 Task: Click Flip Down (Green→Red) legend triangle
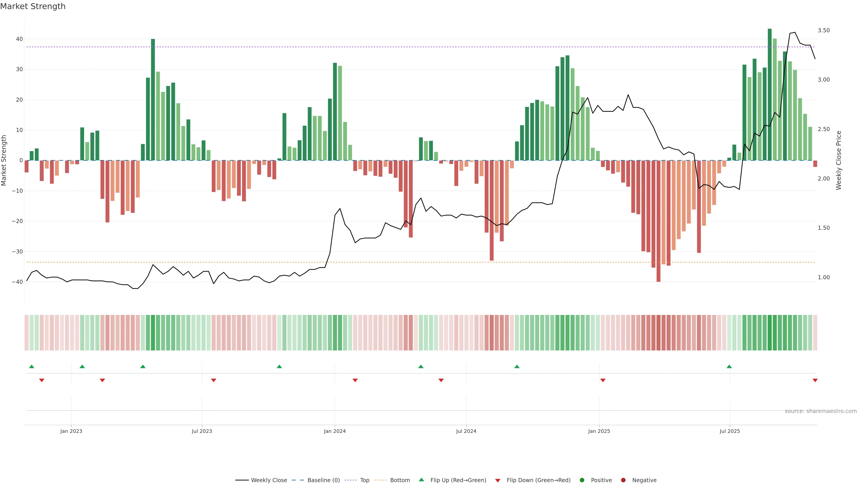click(x=498, y=481)
